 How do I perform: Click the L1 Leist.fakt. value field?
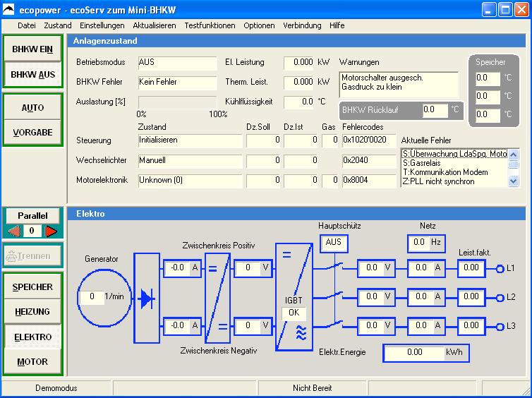(x=471, y=268)
